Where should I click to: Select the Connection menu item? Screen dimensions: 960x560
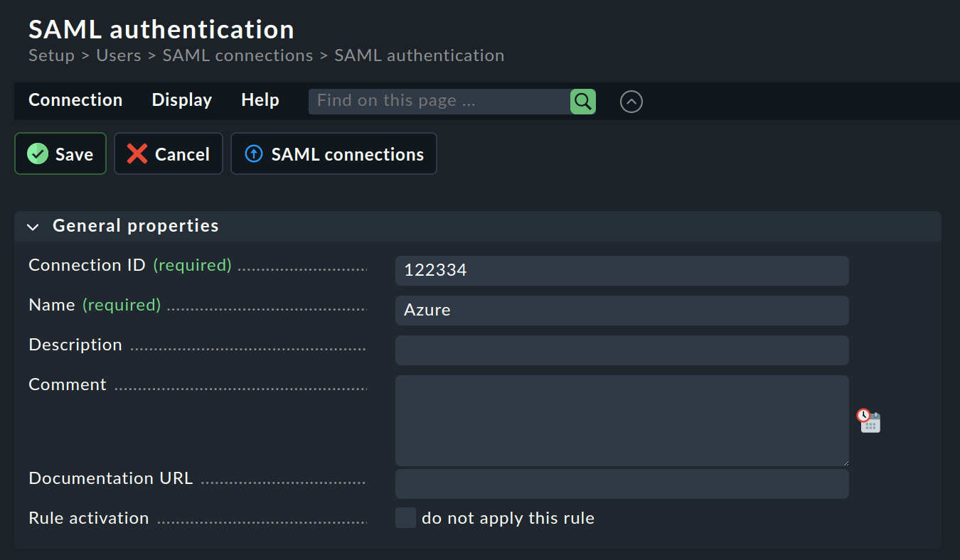pyautogui.click(x=75, y=100)
